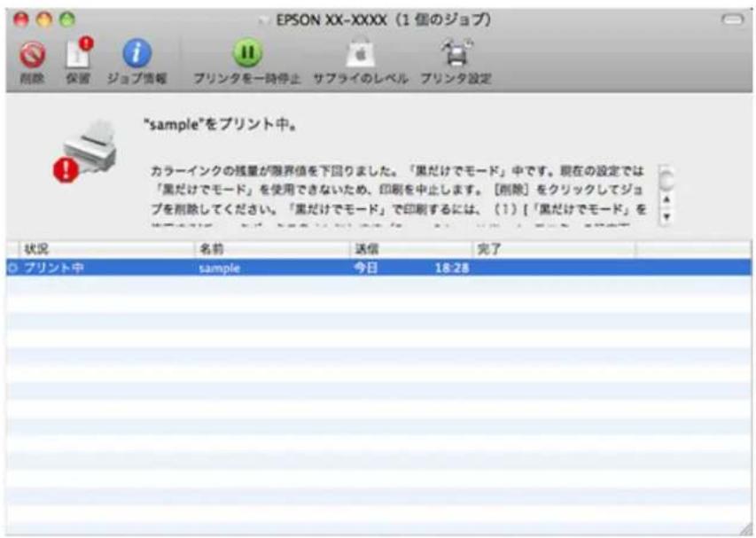The image size is (756, 538).
Task: Click job name 'sample' in the list
Action: [220, 268]
